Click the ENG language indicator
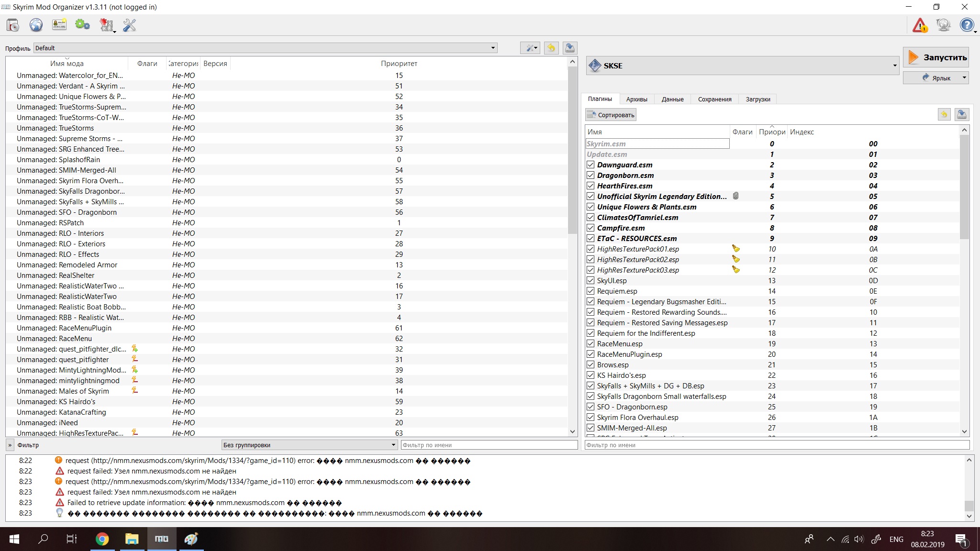 click(896, 540)
